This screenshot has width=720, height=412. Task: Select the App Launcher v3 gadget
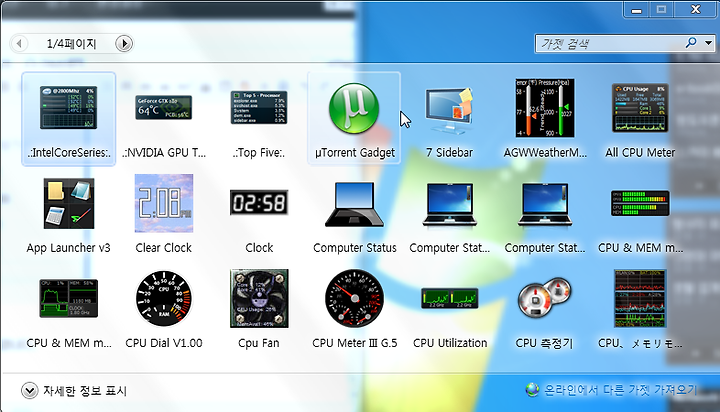coord(69,203)
